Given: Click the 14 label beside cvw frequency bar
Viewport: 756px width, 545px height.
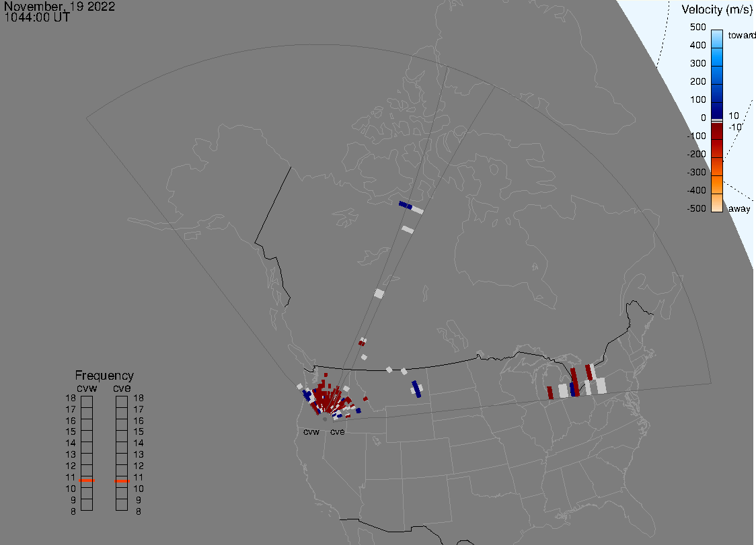Looking at the screenshot, I should (x=71, y=444).
